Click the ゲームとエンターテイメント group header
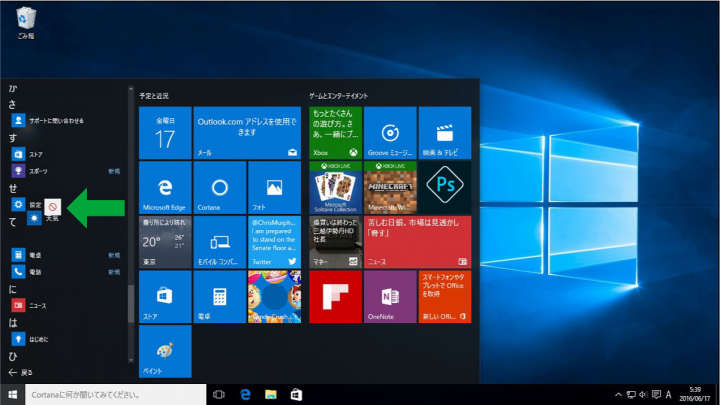Image resolution: width=720 pixels, height=405 pixels. 338,96
